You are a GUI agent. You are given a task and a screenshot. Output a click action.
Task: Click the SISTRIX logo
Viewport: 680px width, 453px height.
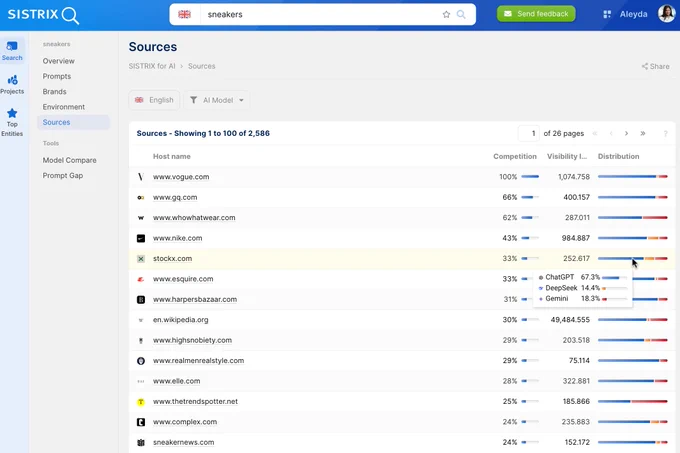43,15
